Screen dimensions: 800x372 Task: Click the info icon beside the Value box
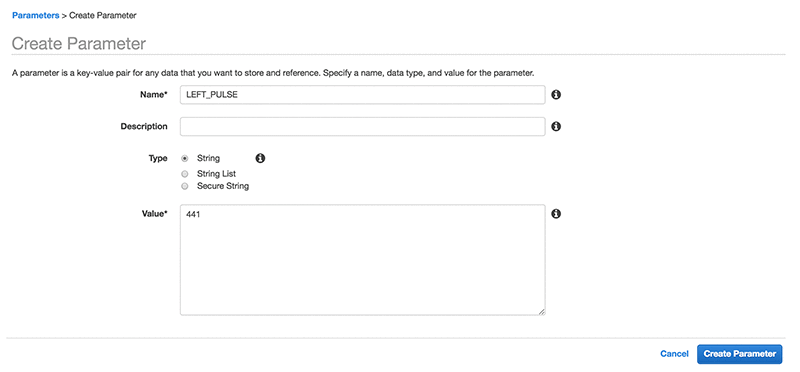(x=556, y=214)
